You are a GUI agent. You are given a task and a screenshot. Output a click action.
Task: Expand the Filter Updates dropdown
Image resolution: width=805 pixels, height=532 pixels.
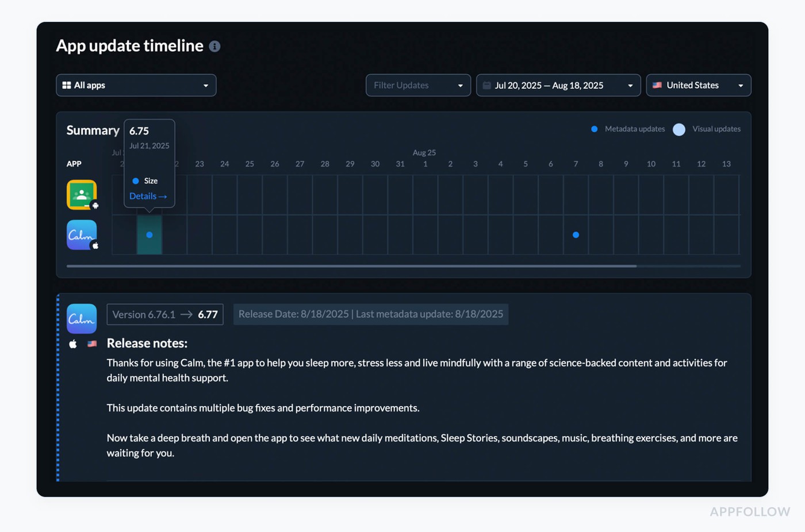click(x=418, y=86)
